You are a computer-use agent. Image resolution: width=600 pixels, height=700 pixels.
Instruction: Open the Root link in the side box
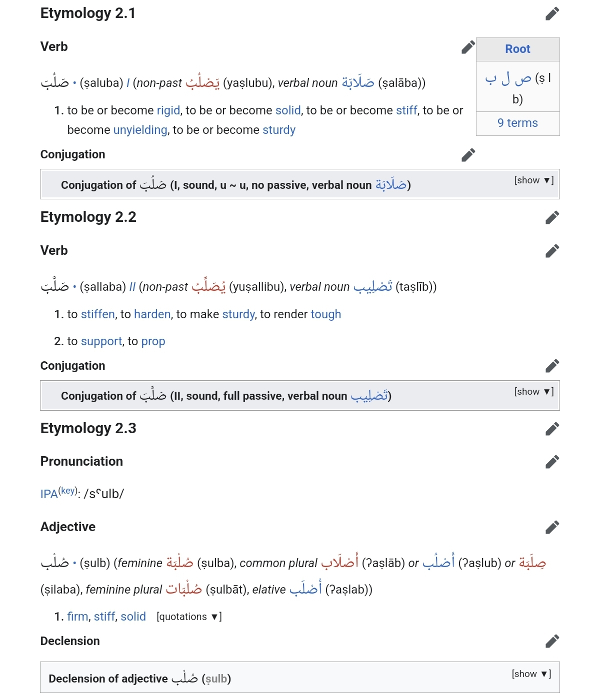(517, 49)
